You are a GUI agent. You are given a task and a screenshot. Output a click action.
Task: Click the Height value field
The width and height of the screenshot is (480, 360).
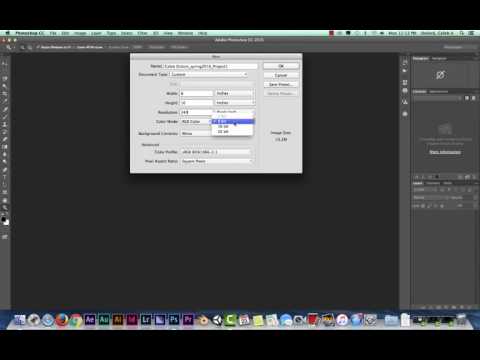coord(196,103)
